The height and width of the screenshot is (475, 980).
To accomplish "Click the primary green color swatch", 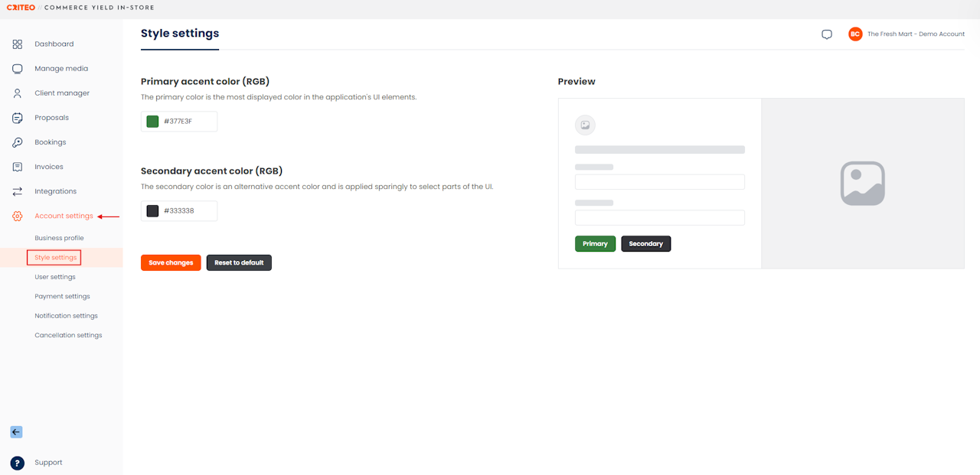I will 152,122.
